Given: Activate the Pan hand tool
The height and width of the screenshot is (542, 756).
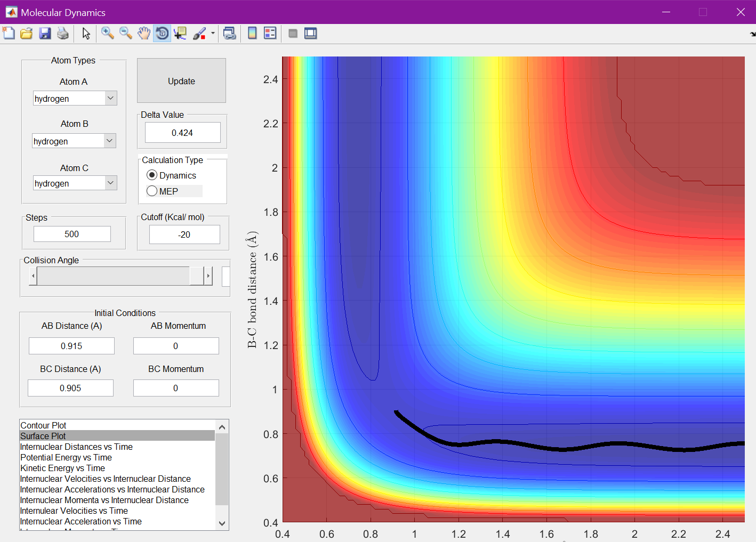Looking at the screenshot, I should (143, 34).
